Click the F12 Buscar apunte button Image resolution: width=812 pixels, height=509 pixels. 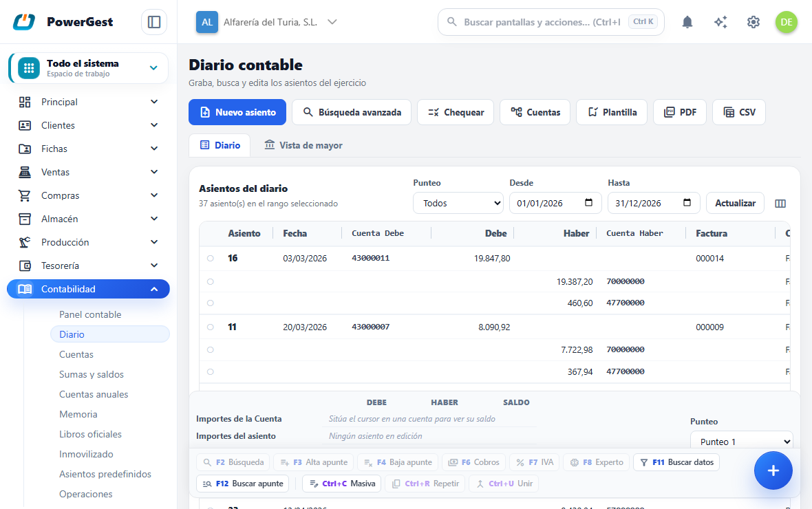click(243, 483)
